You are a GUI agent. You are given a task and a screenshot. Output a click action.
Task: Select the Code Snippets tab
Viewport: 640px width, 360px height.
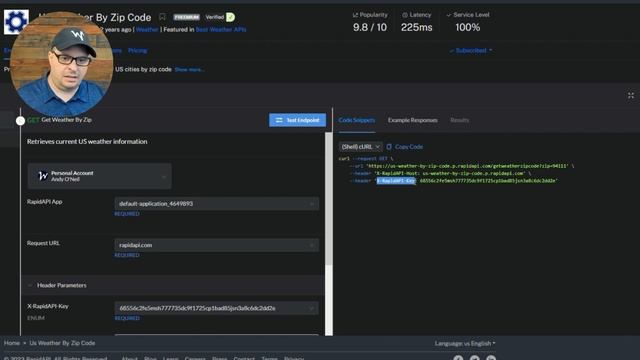coord(357,120)
